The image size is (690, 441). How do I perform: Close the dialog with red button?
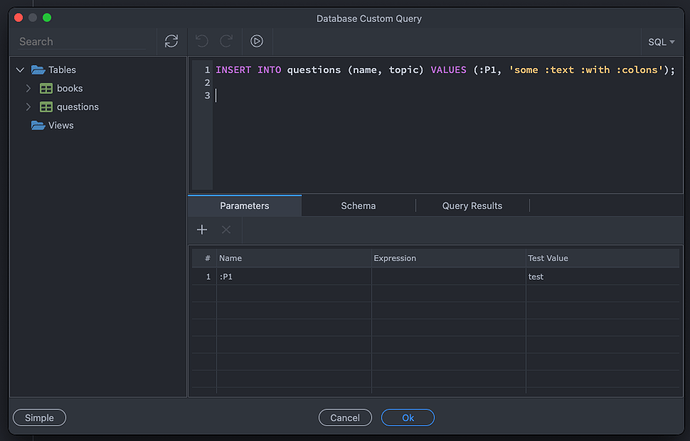(18, 18)
